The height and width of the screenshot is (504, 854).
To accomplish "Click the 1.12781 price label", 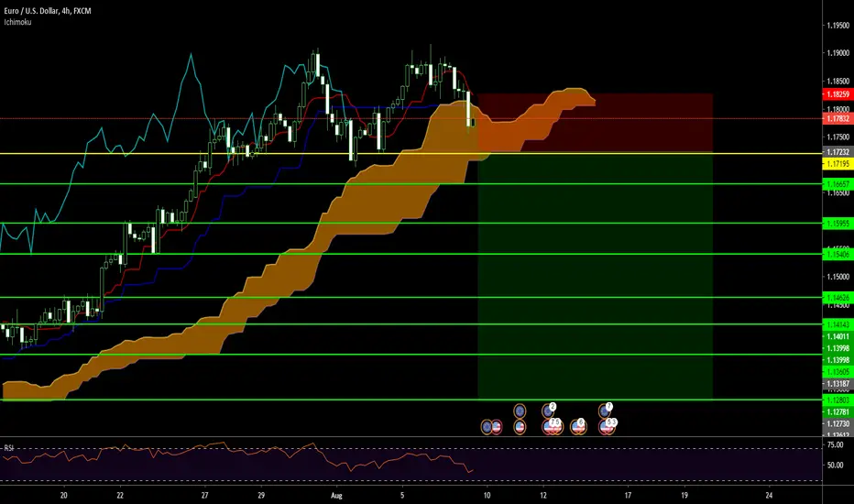I will tap(838, 412).
